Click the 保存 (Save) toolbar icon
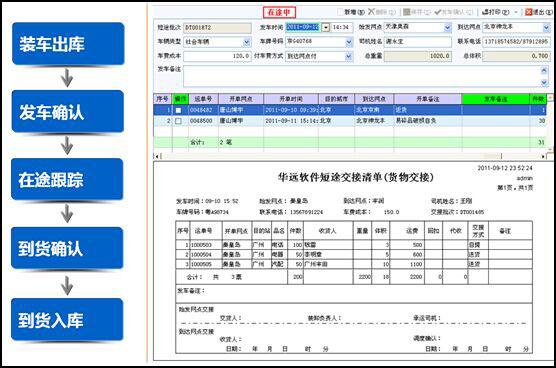This screenshot has height=368, width=556. click(407, 12)
